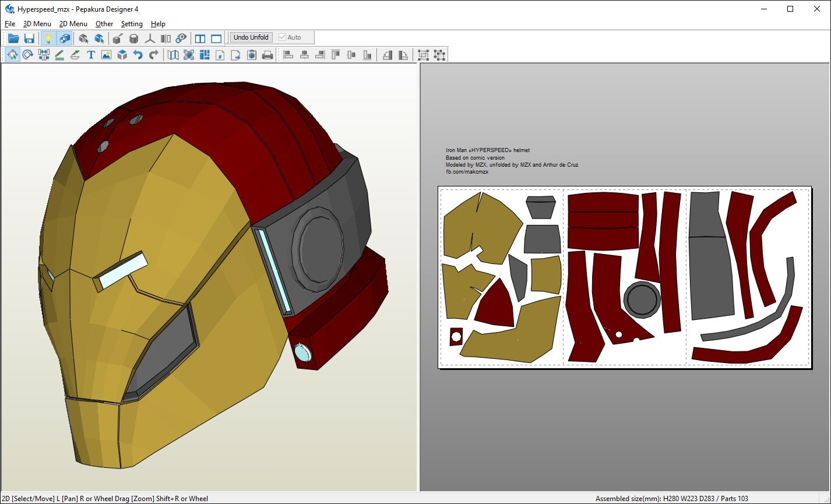Align parts to horizontal center

(304, 55)
